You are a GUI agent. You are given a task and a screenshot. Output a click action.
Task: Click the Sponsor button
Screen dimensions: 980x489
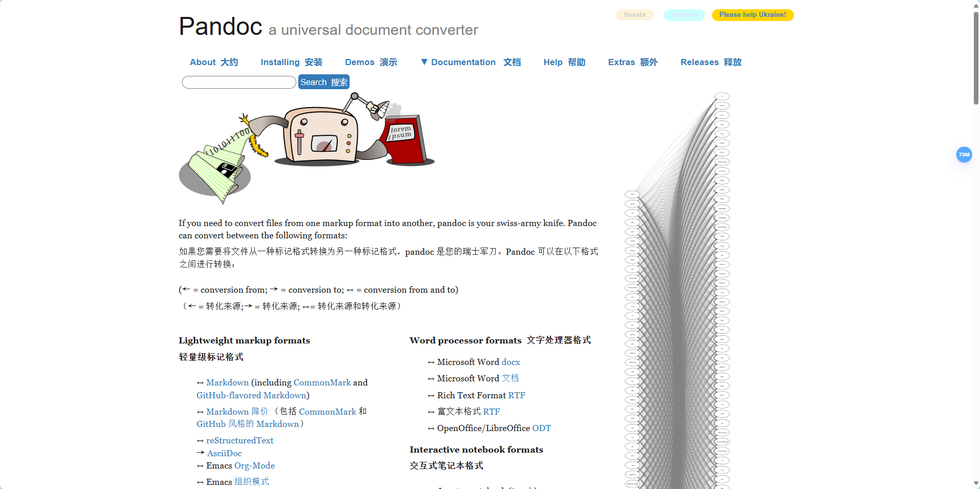[x=684, y=15]
